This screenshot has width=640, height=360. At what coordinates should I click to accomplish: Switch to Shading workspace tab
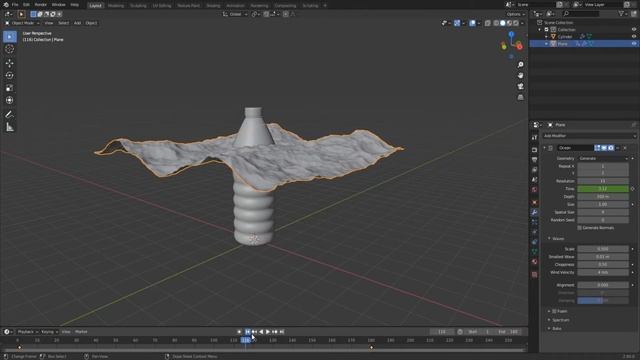pos(213,6)
